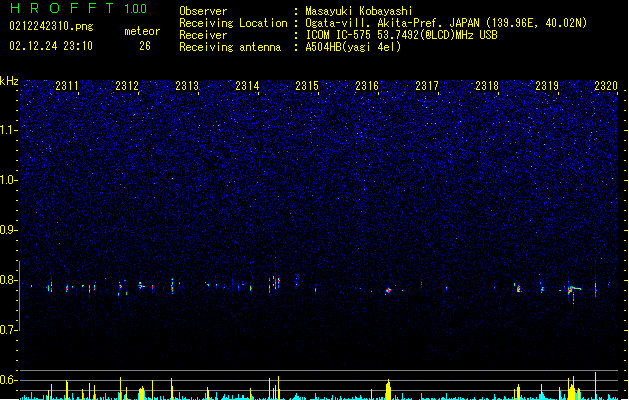The width and height of the screenshot is (629, 400).
Task: Click the 2311 time marker
Action: (67, 86)
